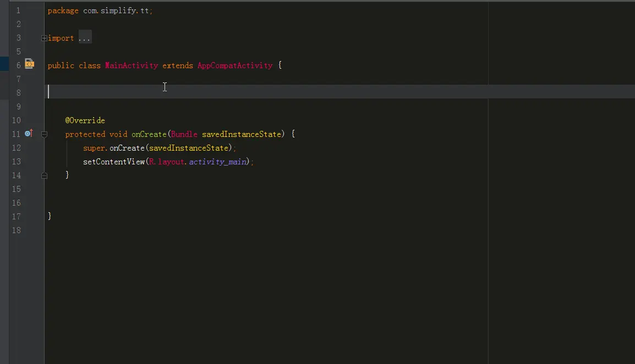Click line number 18 in the gutter
This screenshot has height=364, width=635.
click(x=16, y=230)
